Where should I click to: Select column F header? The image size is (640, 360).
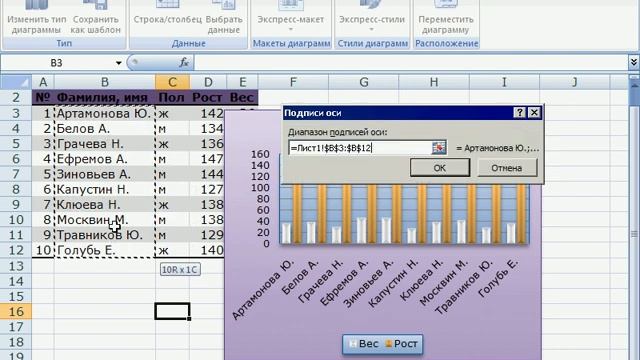click(293, 82)
